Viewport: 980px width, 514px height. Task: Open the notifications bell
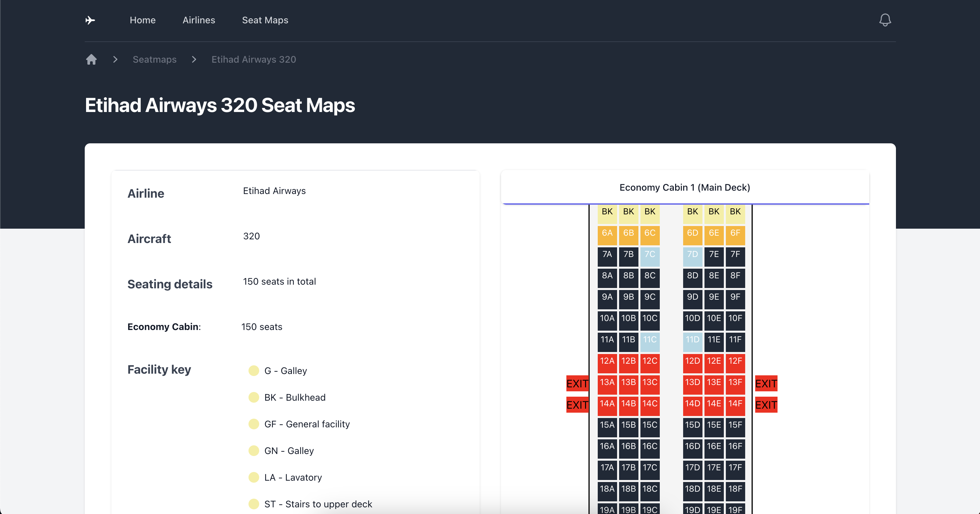885,20
